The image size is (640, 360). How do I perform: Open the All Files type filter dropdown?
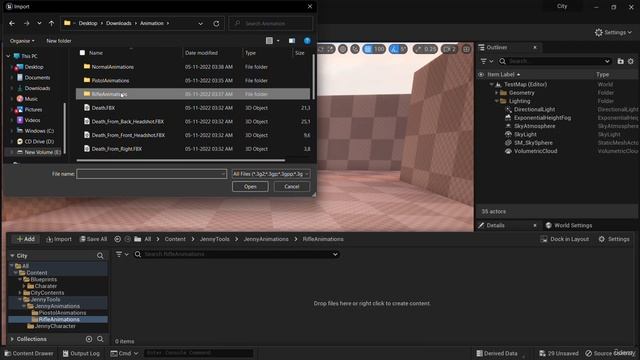[271, 174]
